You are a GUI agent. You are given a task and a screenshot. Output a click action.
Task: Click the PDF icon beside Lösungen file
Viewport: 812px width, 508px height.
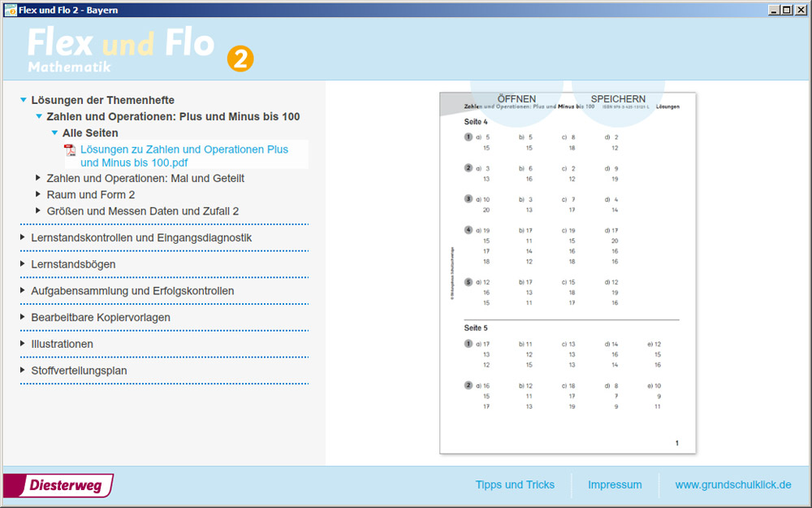[x=69, y=150]
